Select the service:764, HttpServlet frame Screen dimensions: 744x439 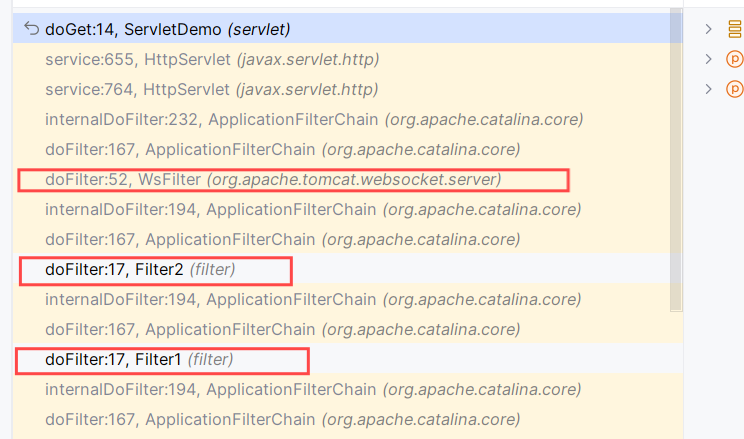(211, 89)
